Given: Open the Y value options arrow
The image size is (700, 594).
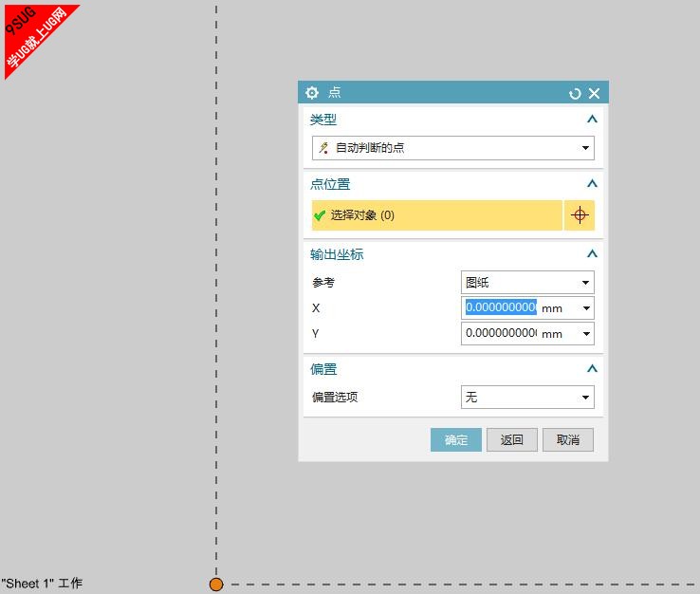Looking at the screenshot, I should pyautogui.click(x=586, y=334).
